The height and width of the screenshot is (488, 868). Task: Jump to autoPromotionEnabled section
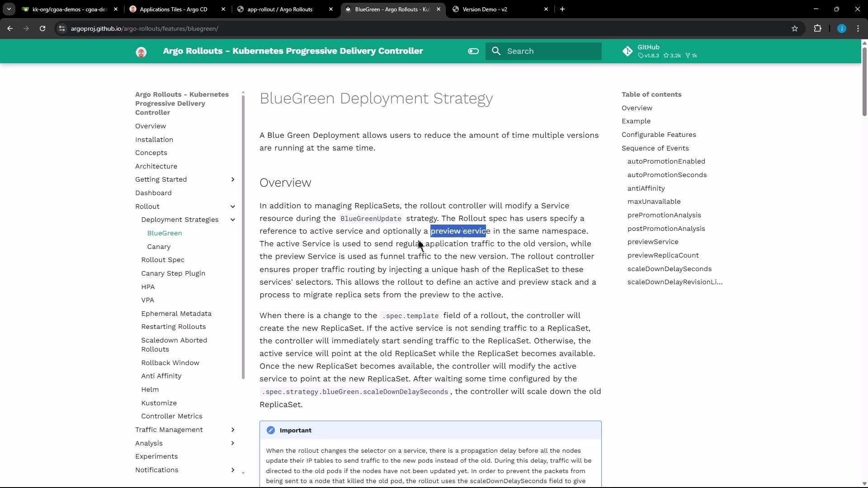666,161
